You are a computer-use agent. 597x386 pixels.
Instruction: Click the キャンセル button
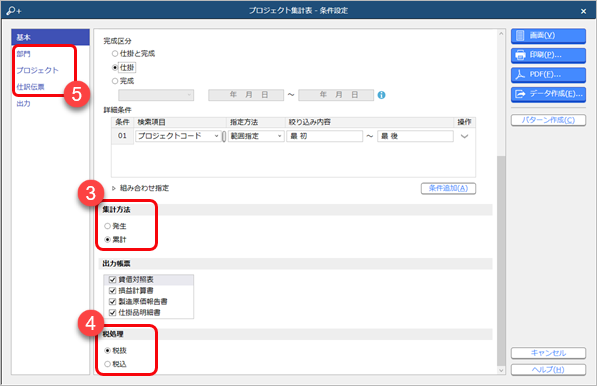pyautogui.click(x=548, y=353)
